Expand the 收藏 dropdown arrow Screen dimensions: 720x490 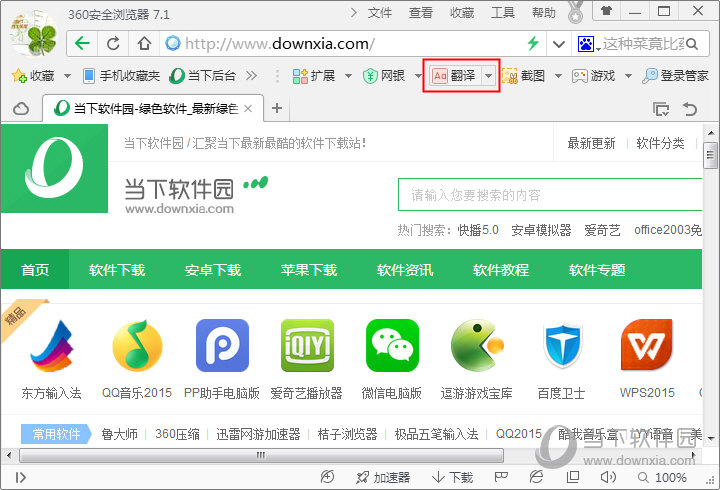[x=67, y=76]
